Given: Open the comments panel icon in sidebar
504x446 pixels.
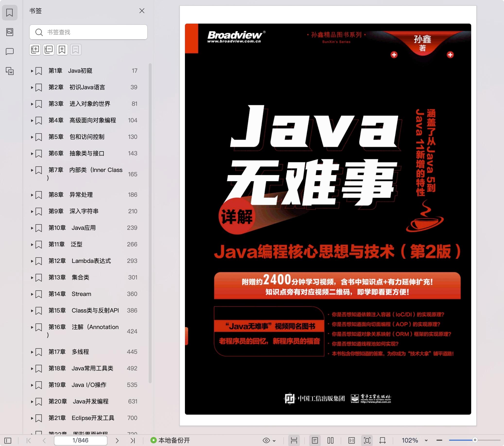Looking at the screenshot, I should click(10, 51).
